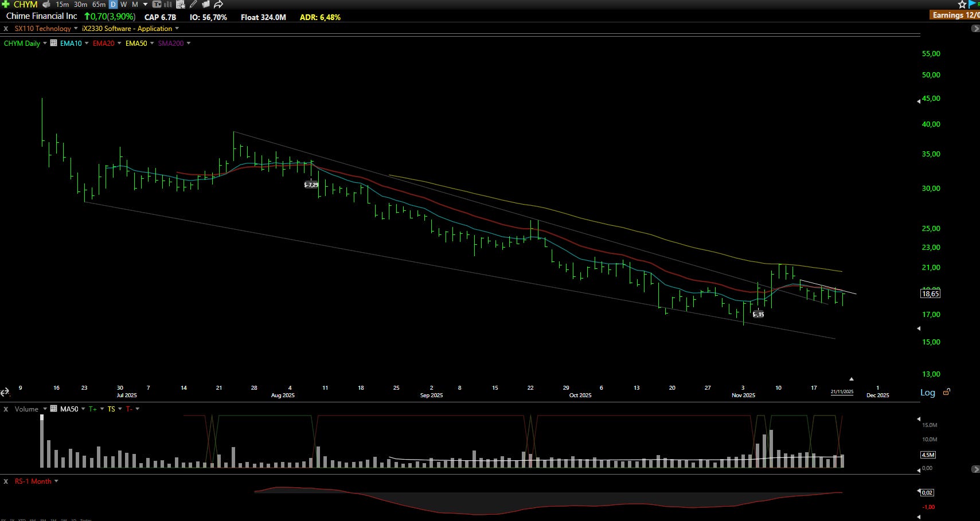Select the M monthly timeframe
The height and width of the screenshot is (521, 980).
point(135,4)
